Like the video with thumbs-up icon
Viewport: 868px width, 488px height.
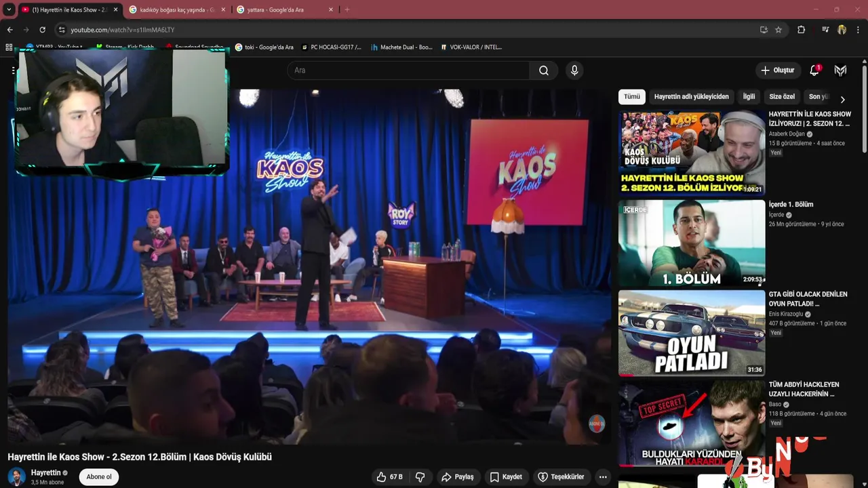[x=390, y=477]
